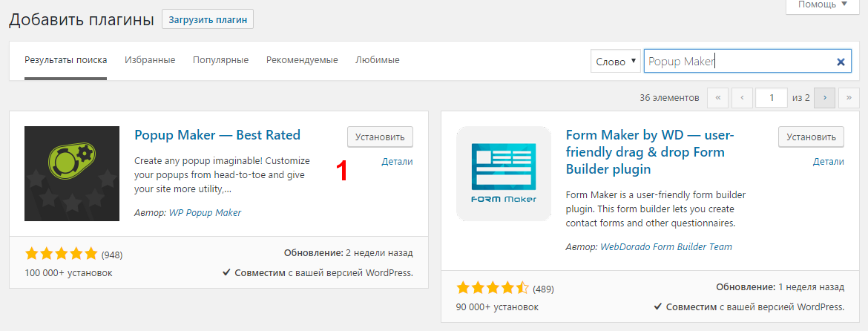The image size is (868, 331).
Task: Switch to the Популярные tab
Action: point(221,60)
